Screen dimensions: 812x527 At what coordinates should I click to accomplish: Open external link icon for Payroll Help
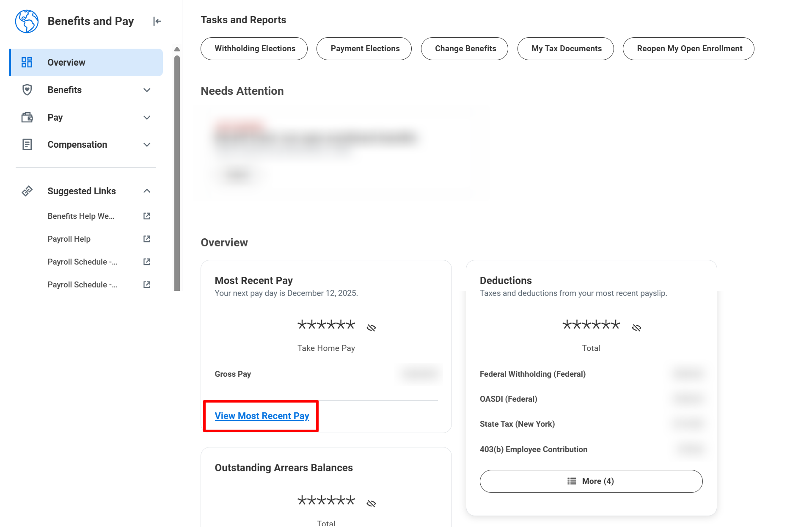(x=147, y=239)
